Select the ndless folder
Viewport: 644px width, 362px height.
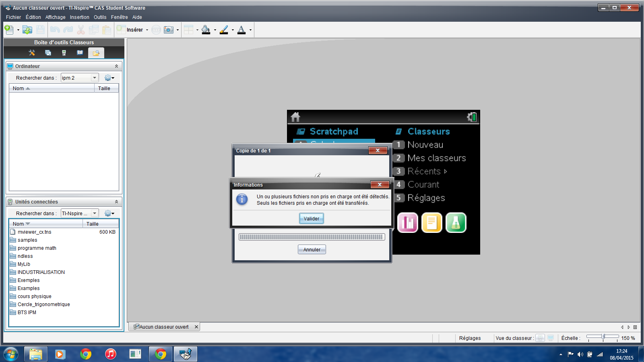pos(64,256)
